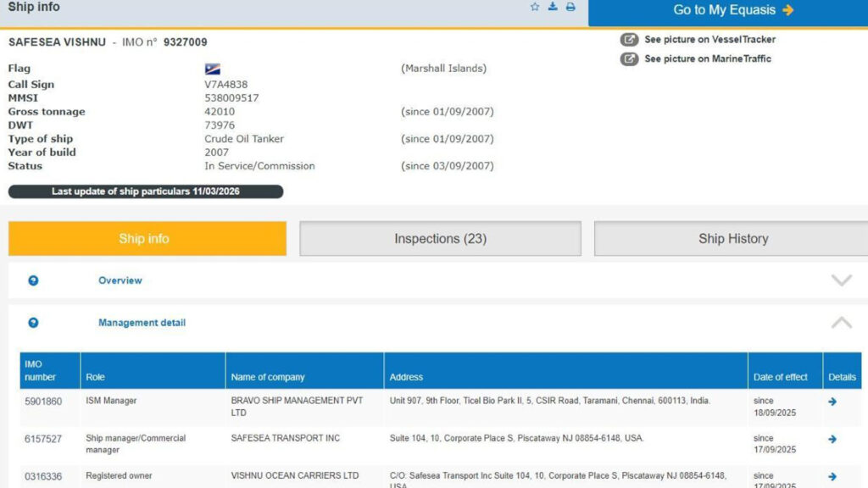Click the print icon in header

570,7
